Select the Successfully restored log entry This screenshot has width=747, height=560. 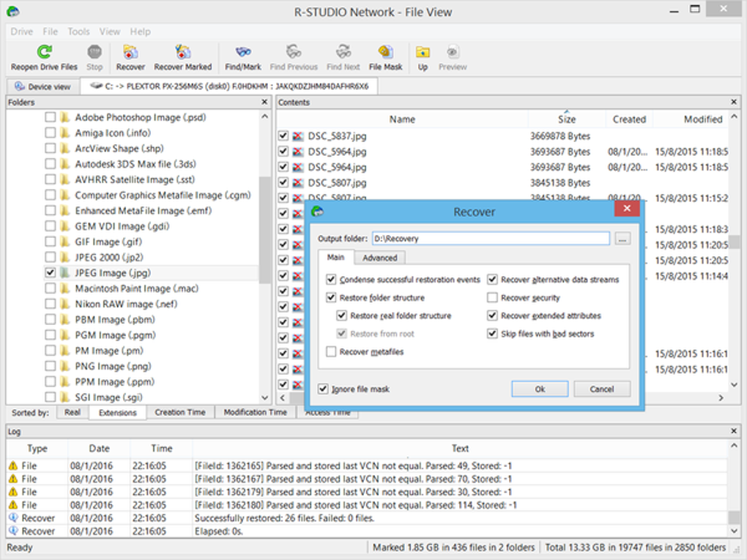(367, 518)
